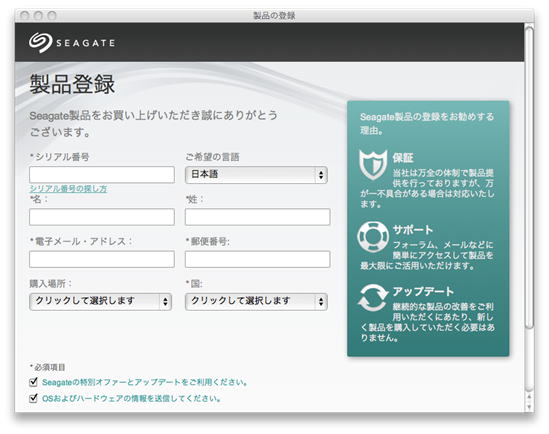549x434 pixels.
Task: Click the vertical scrollbar thumb
Action: pyautogui.click(x=529, y=178)
